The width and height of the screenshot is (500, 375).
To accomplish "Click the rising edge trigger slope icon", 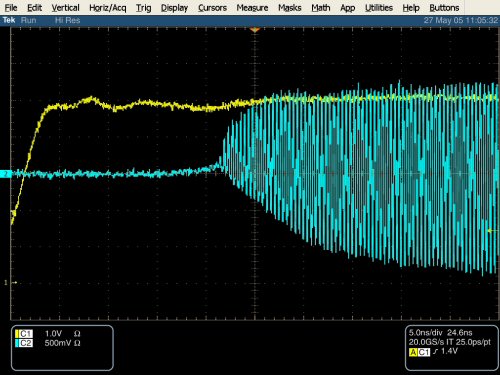I will pos(435,351).
